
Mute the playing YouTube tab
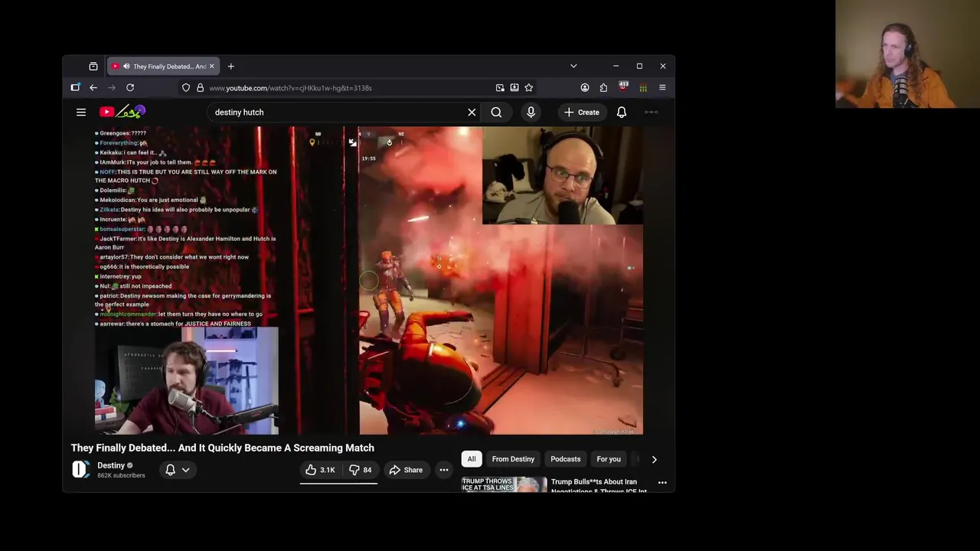pyautogui.click(x=126, y=67)
